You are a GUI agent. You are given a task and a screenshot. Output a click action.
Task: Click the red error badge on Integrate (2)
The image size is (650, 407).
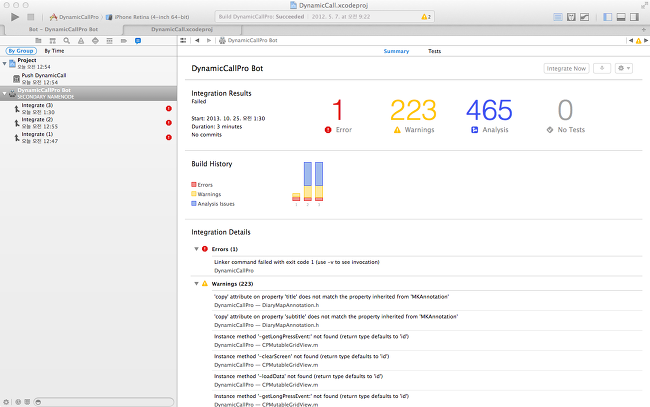[169, 123]
